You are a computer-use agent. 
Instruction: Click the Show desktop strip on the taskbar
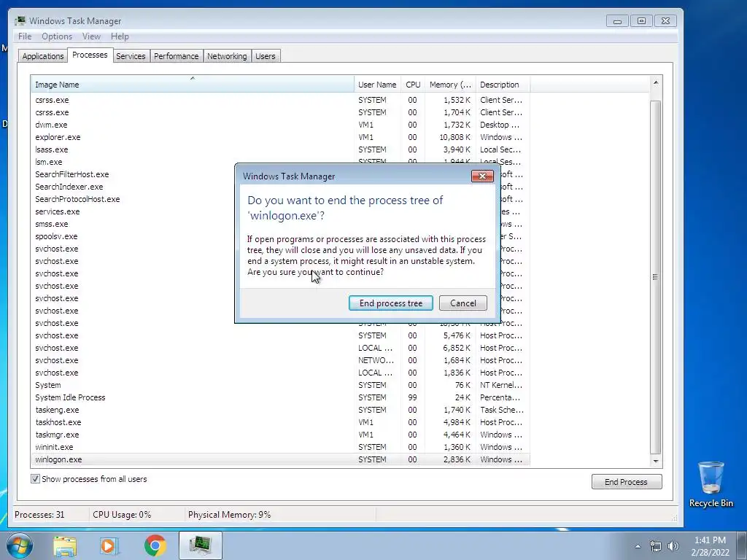click(741, 545)
